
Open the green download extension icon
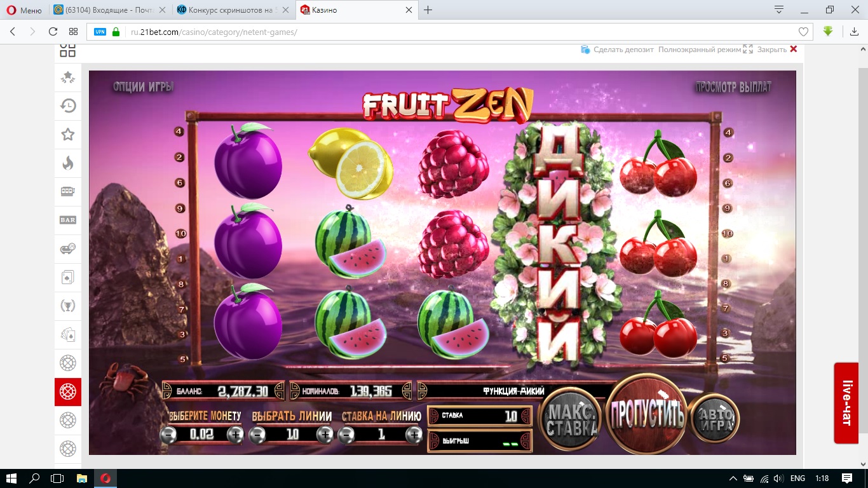pos(828,31)
